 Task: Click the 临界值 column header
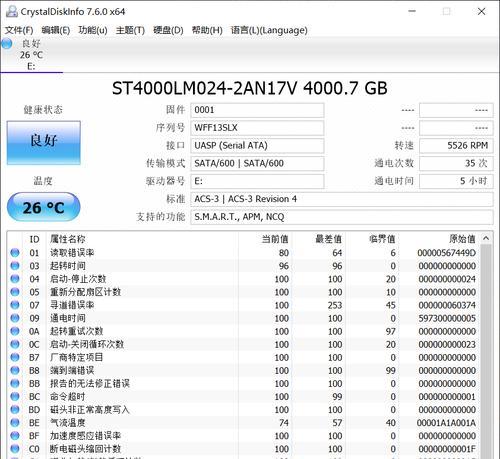click(382, 239)
